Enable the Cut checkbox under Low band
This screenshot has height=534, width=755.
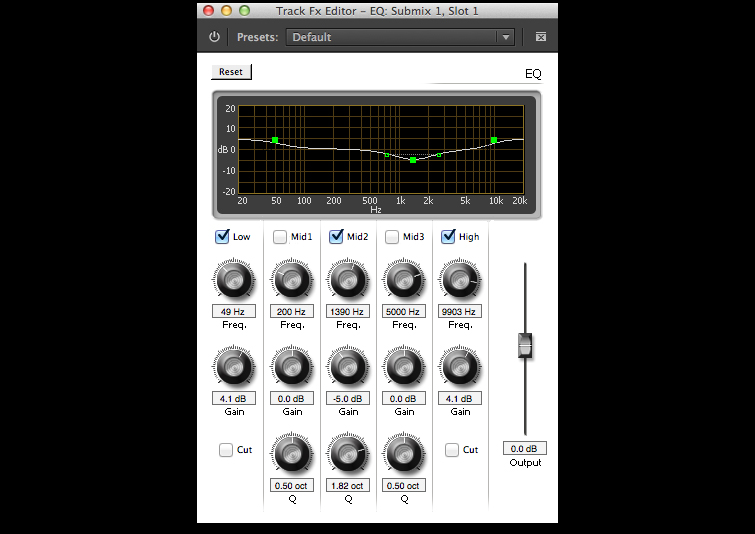click(x=226, y=450)
